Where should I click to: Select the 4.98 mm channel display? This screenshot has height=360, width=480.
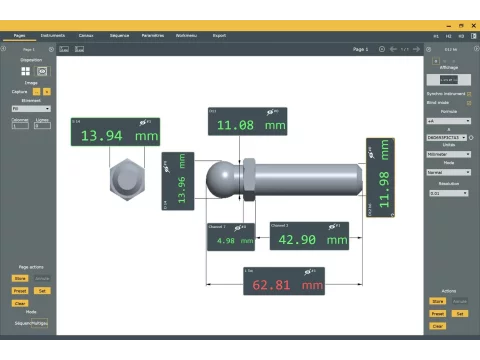pyautogui.click(x=231, y=237)
